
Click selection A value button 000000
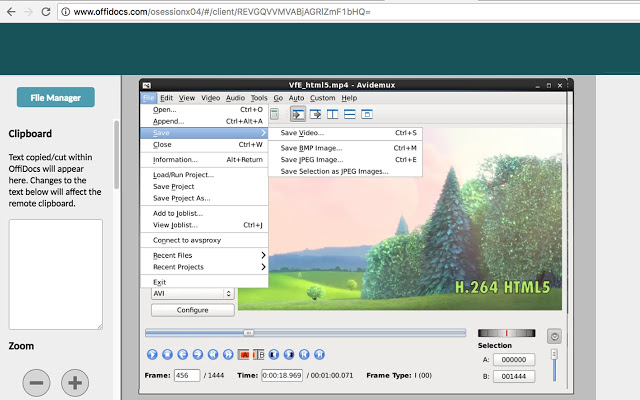point(514,360)
